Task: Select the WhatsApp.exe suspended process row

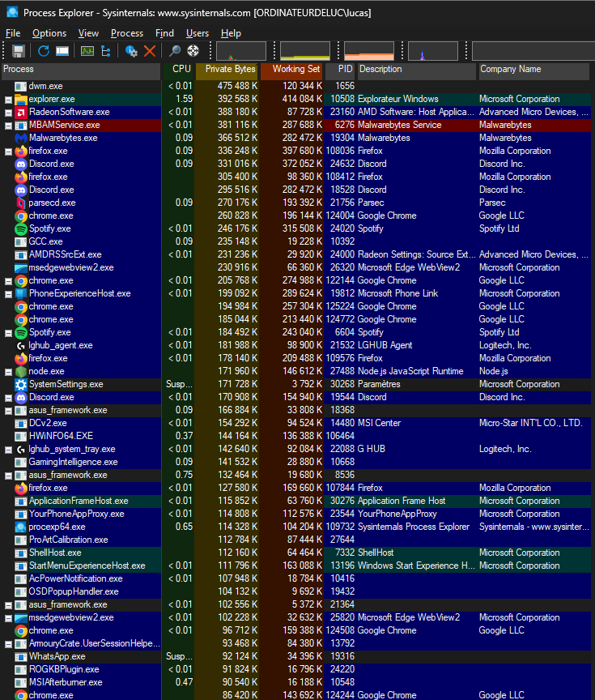Action: coord(296,657)
